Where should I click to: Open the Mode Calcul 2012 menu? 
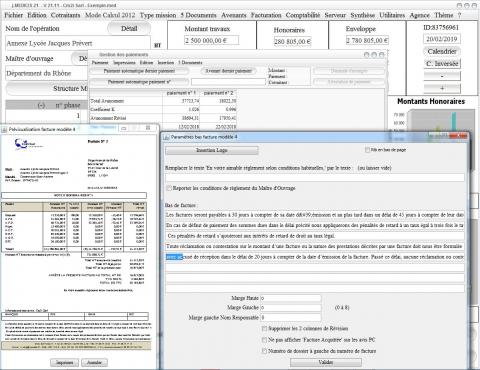110,15
